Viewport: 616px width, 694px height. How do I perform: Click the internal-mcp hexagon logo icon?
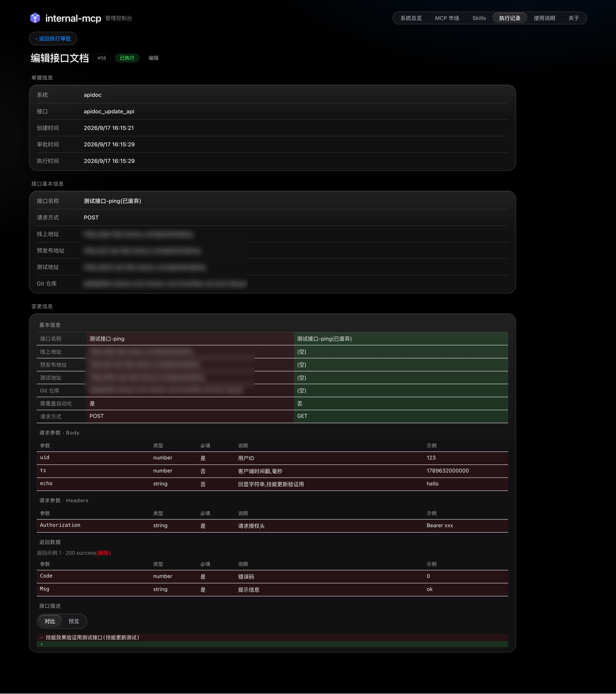pyautogui.click(x=35, y=18)
